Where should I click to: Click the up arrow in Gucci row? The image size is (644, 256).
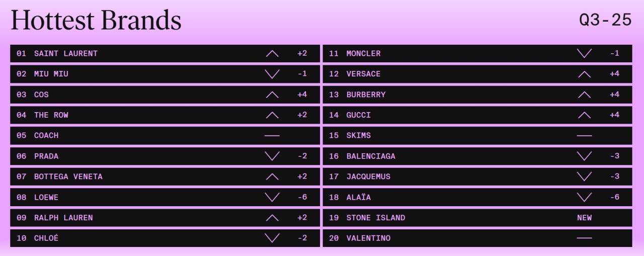(x=584, y=115)
